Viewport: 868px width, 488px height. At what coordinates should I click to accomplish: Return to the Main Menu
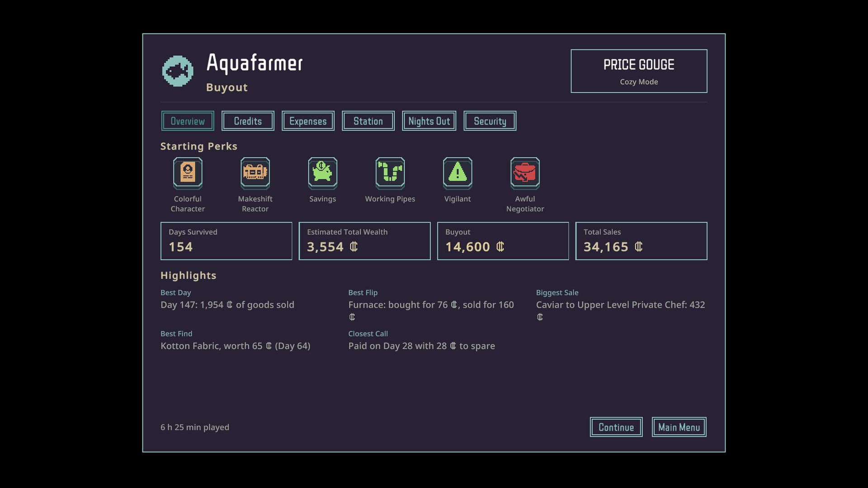click(x=679, y=427)
